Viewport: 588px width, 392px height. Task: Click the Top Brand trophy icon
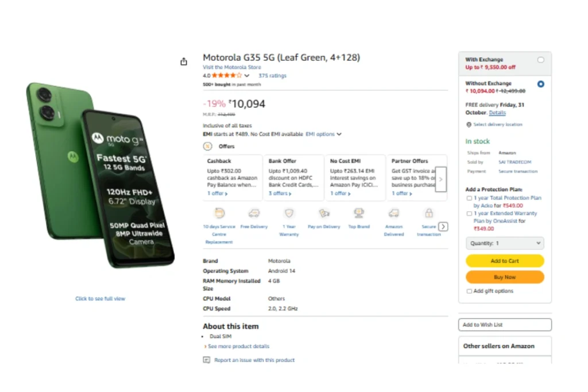(359, 214)
